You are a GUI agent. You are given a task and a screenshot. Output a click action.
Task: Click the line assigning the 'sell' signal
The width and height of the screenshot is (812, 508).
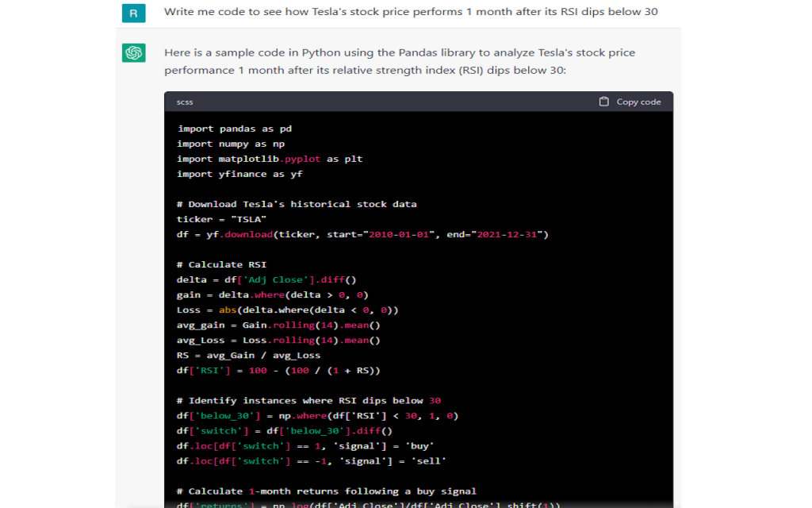click(312, 460)
